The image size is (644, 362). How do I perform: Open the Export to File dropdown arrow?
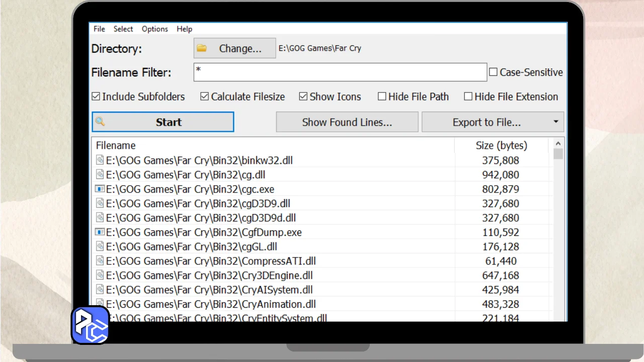click(555, 122)
